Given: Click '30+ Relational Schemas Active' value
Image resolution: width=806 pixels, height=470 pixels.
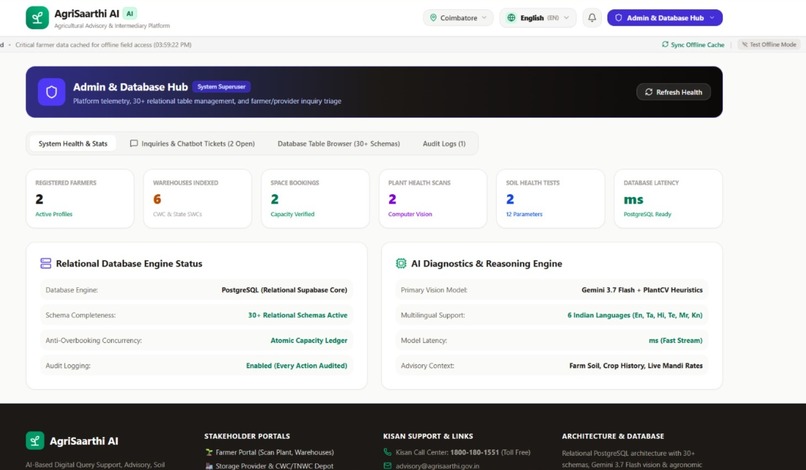Looking at the screenshot, I should pos(298,315).
